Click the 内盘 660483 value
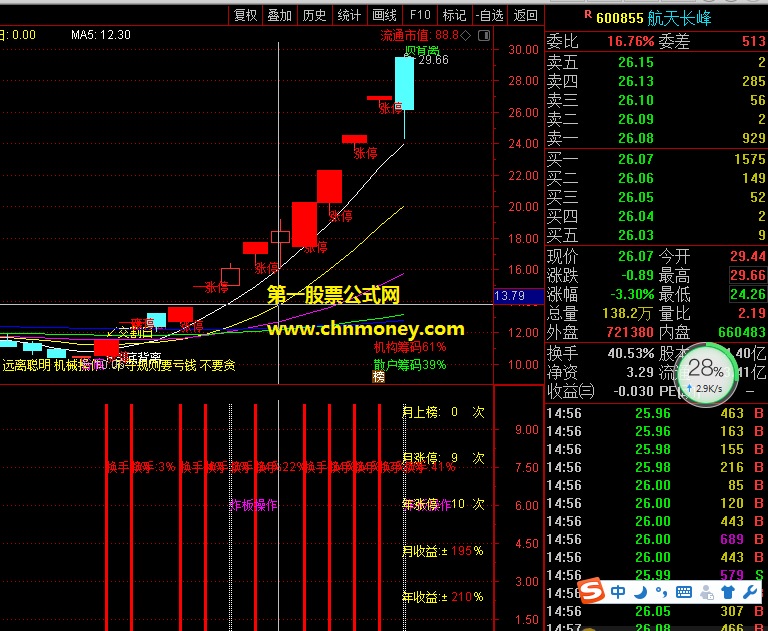The height and width of the screenshot is (631, 768). pos(742,332)
